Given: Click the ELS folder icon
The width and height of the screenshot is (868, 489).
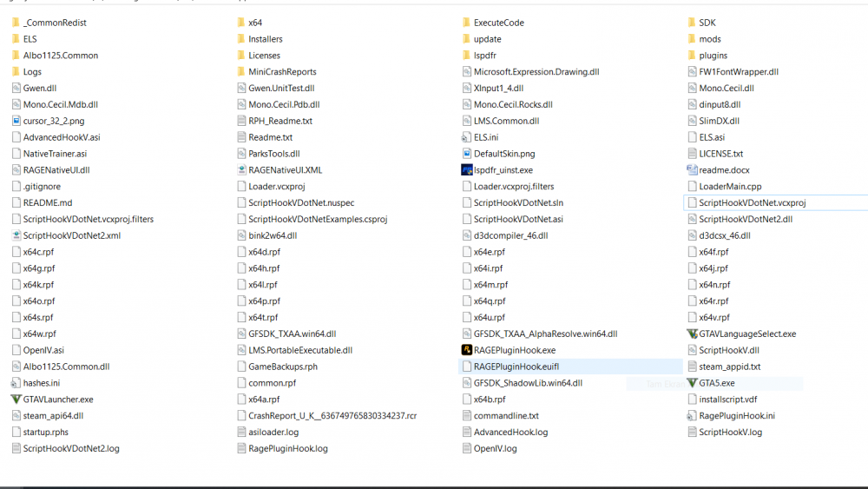Looking at the screenshot, I should point(16,39).
